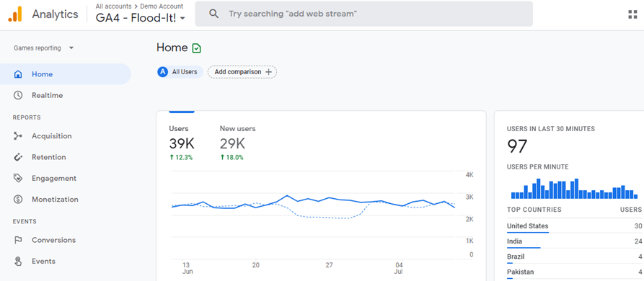Screen dimensions: 644x281
Task: Click the 13 Jun date axis label
Action: (188, 268)
